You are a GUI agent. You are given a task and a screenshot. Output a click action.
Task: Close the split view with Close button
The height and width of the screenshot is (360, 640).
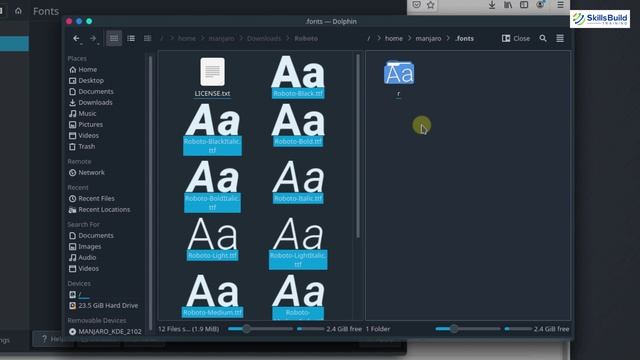click(516, 38)
